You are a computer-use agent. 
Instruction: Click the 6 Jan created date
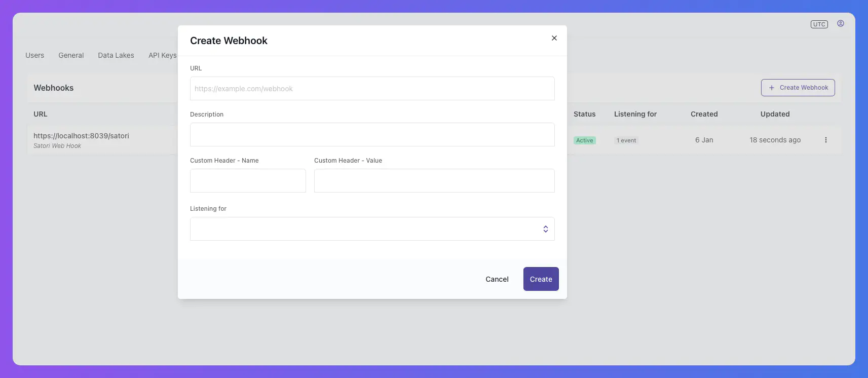pos(704,140)
